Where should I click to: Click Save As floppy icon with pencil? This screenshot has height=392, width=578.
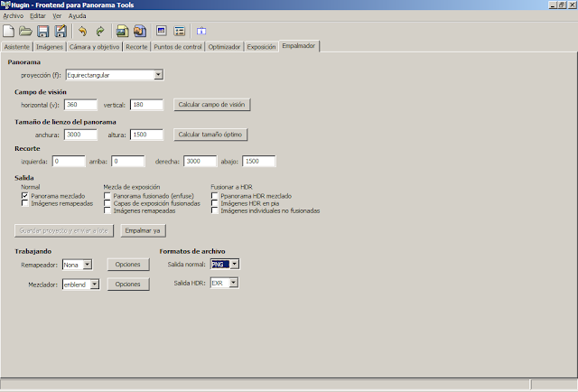pos(61,31)
